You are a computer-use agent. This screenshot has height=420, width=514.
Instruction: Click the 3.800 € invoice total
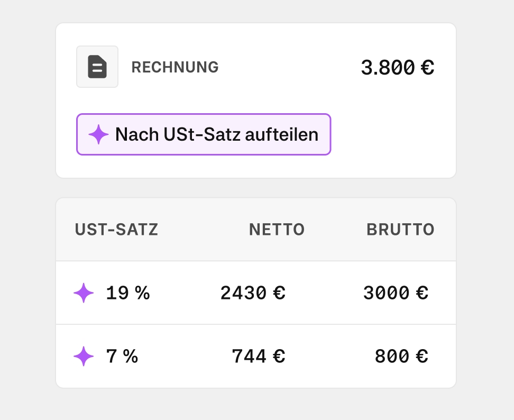tap(397, 67)
